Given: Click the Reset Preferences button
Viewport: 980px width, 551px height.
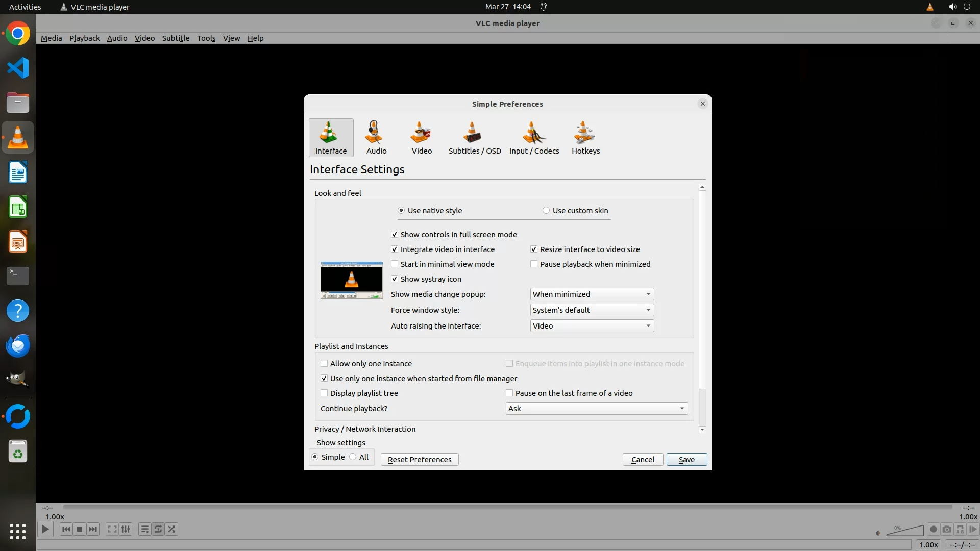Looking at the screenshot, I should coord(420,460).
